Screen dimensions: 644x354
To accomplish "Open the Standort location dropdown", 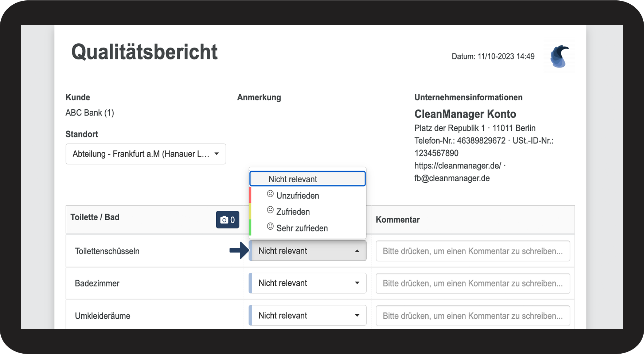I will click(145, 154).
